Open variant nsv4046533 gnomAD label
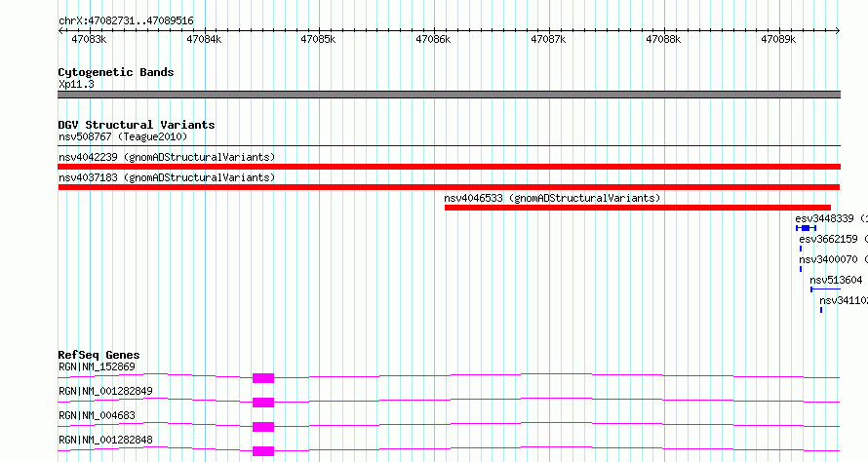 coord(552,198)
